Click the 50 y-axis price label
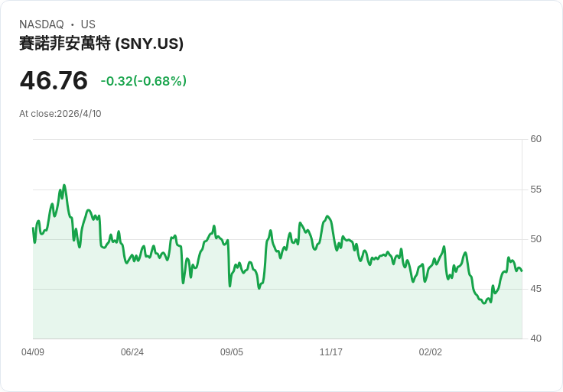 pyautogui.click(x=535, y=239)
